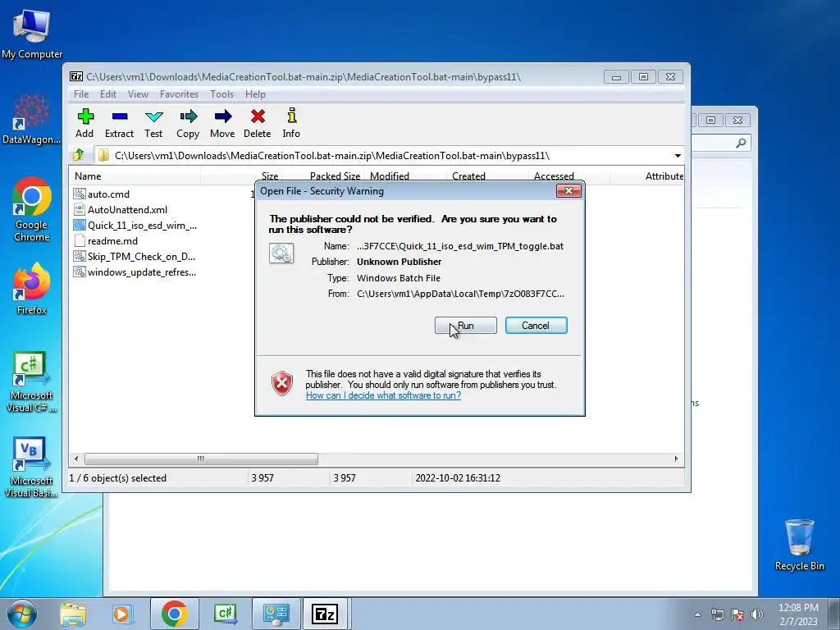Viewport: 840px width, 630px height.
Task: Click the scrollbar right arrow
Action: (676, 459)
